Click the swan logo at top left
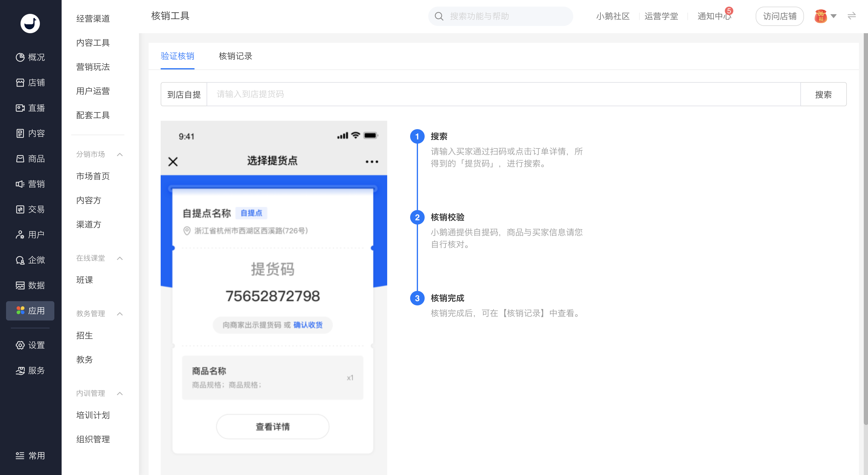The height and width of the screenshot is (475, 868). pyautogui.click(x=30, y=23)
